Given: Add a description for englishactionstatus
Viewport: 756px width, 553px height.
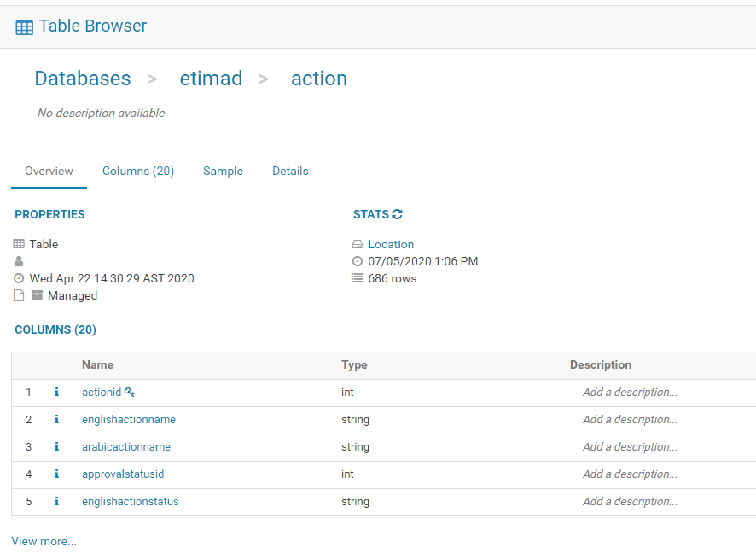Looking at the screenshot, I should 630,502.
